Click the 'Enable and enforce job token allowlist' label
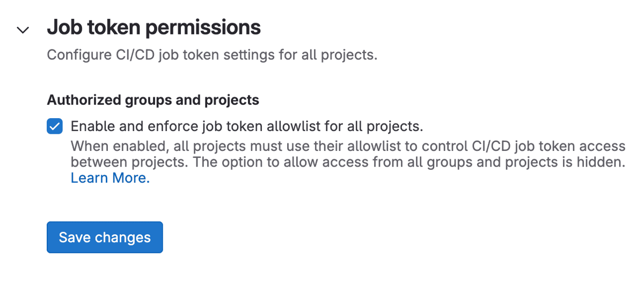This screenshot has height=282, width=644. click(x=247, y=127)
